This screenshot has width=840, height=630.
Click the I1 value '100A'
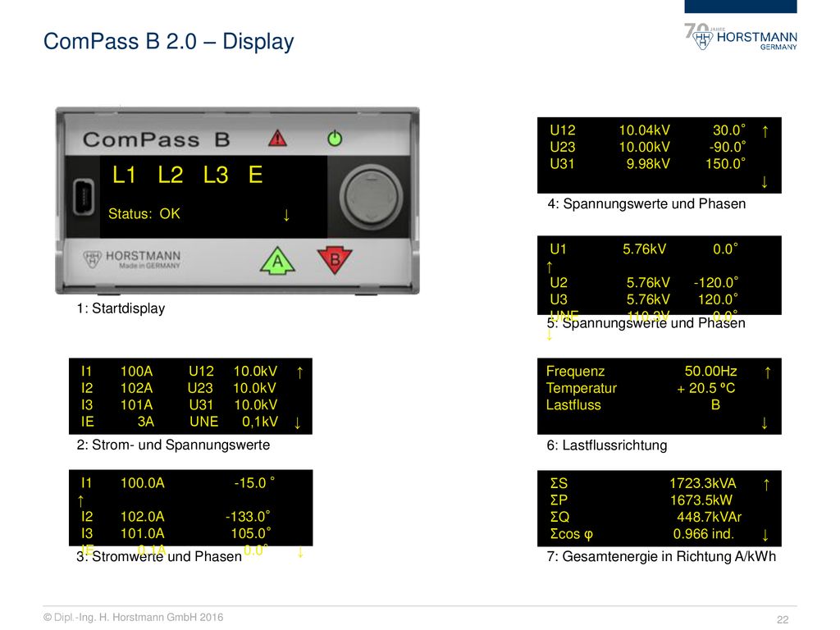(137, 372)
